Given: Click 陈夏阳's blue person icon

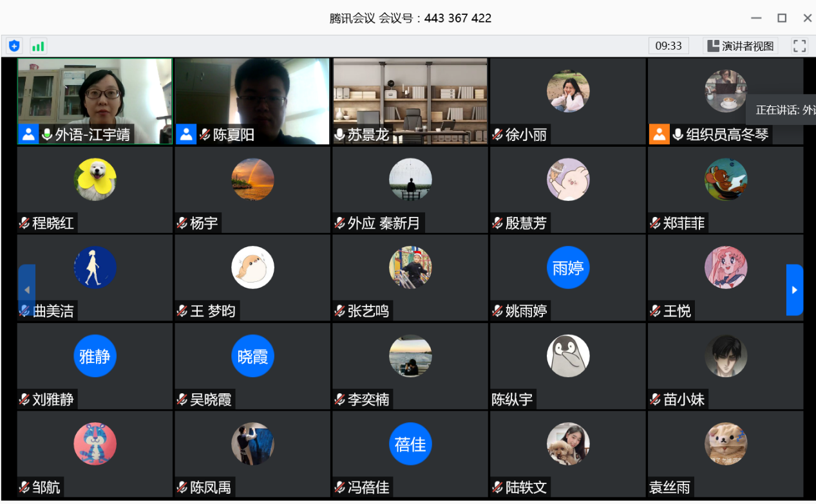Looking at the screenshot, I should [185, 135].
